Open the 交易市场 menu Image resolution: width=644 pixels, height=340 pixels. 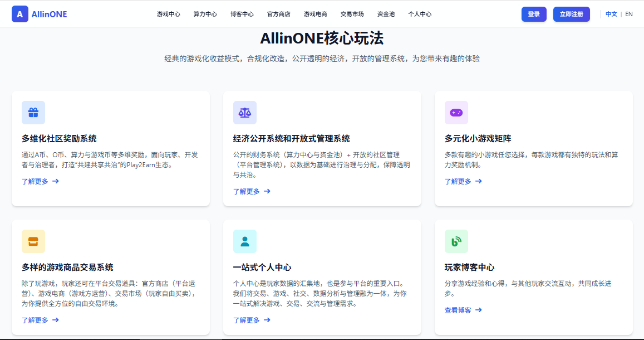[x=352, y=14]
